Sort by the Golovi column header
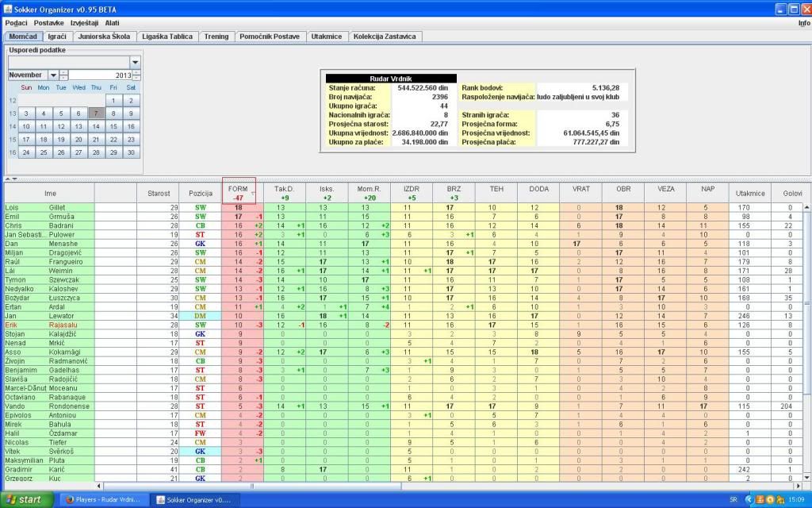Screen dimensions: 812x508 tap(787, 193)
